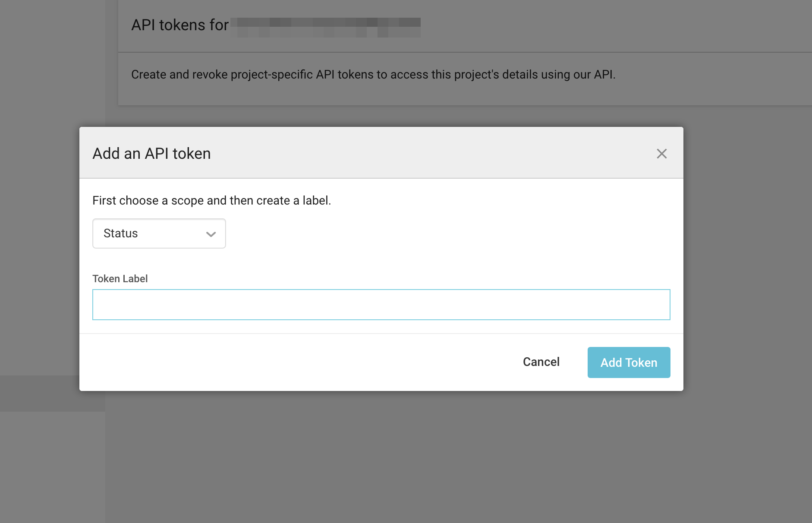This screenshot has width=812, height=523.
Task: Click the Add an API token title
Action: coord(151,154)
